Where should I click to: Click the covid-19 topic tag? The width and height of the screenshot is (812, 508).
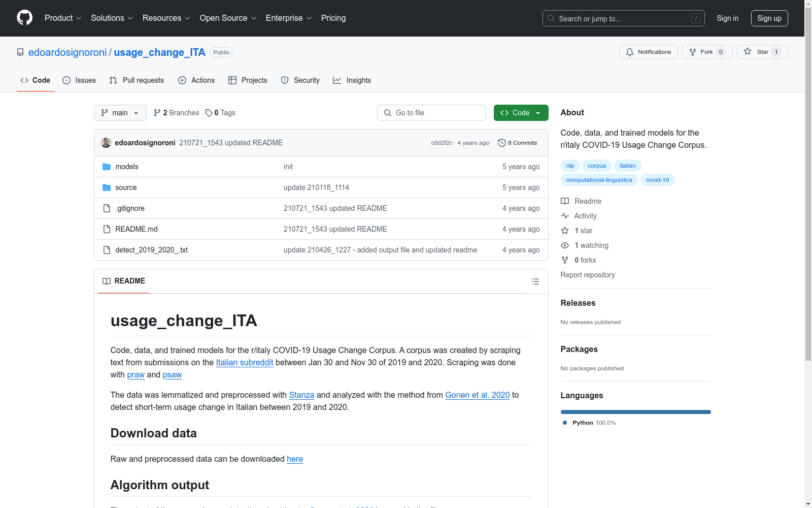point(658,180)
